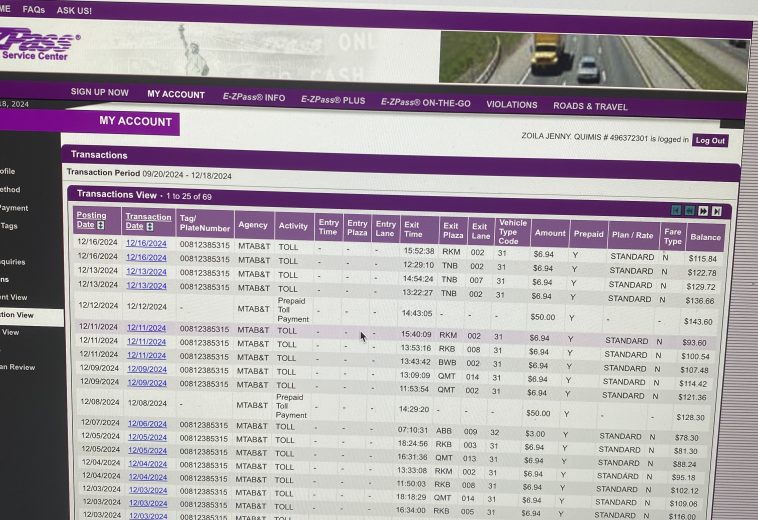This screenshot has height=520, width=758.
Task: Open transaction 12/16/2024 with exit time 15:52:38
Action: click(x=146, y=244)
